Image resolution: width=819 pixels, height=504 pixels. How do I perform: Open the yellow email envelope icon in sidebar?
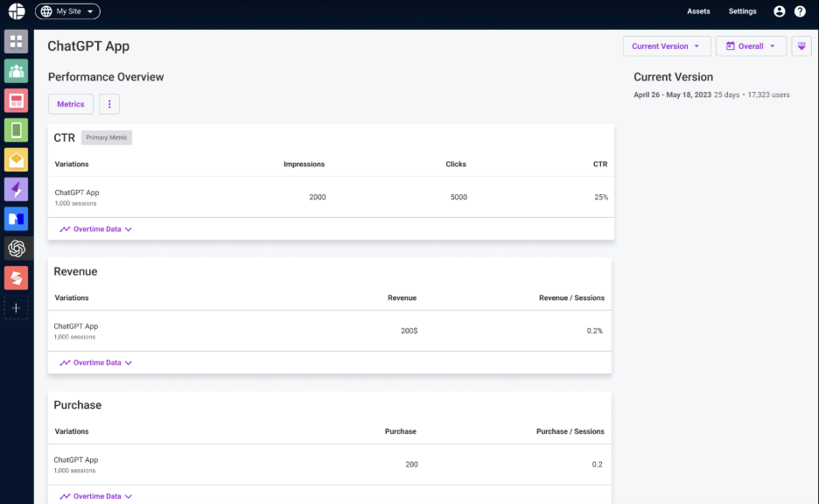tap(17, 160)
